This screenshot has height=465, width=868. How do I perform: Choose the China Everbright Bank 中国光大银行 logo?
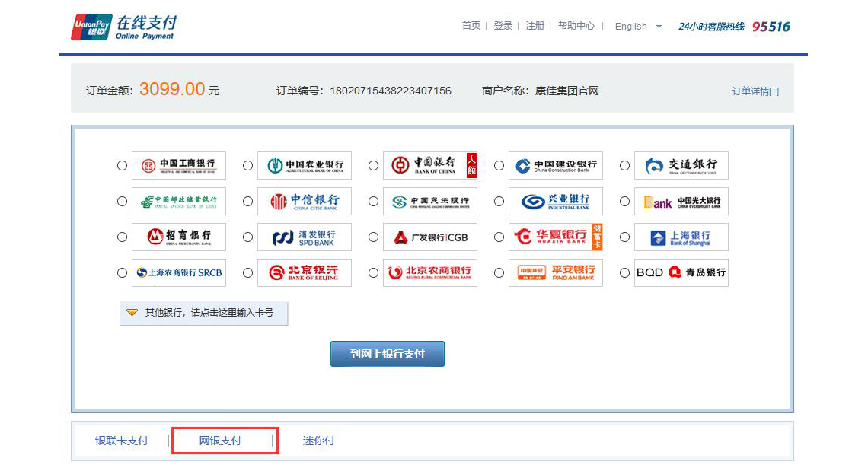tap(681, 202)
